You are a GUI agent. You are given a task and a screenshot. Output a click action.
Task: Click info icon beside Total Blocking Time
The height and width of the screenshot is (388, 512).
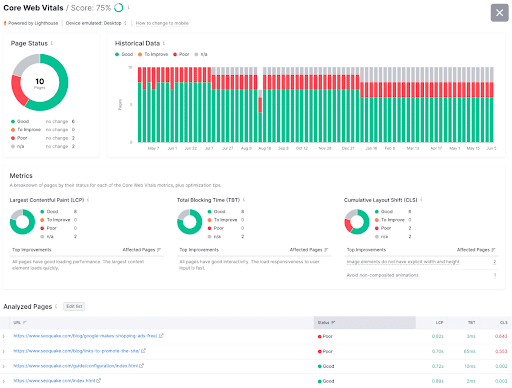point(244,200)
